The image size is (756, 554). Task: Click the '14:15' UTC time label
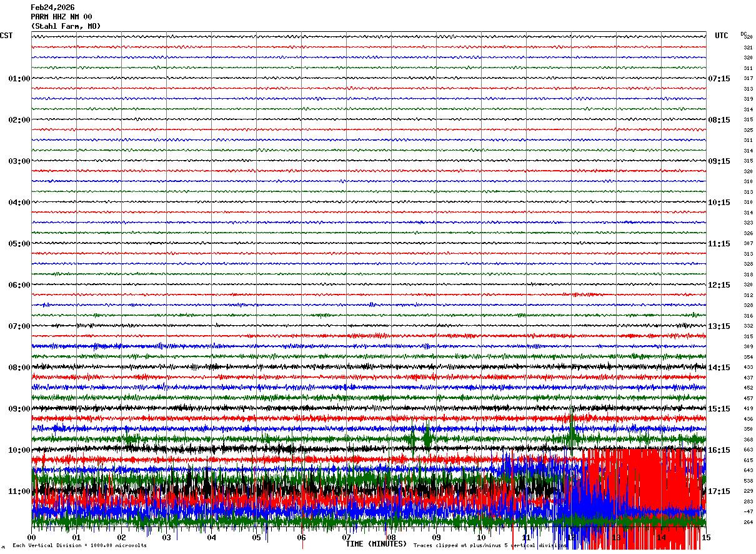[719, 368]
